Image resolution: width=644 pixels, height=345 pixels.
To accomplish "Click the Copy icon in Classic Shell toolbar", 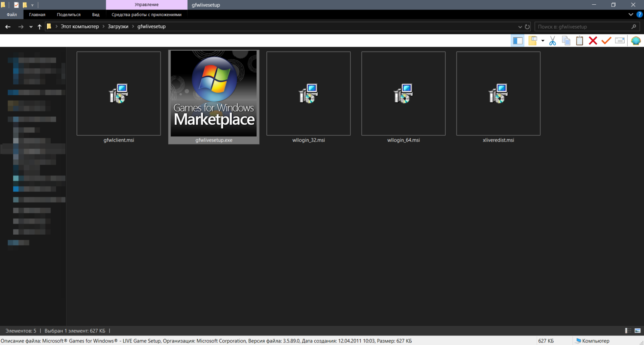I will tap(566, 41).
